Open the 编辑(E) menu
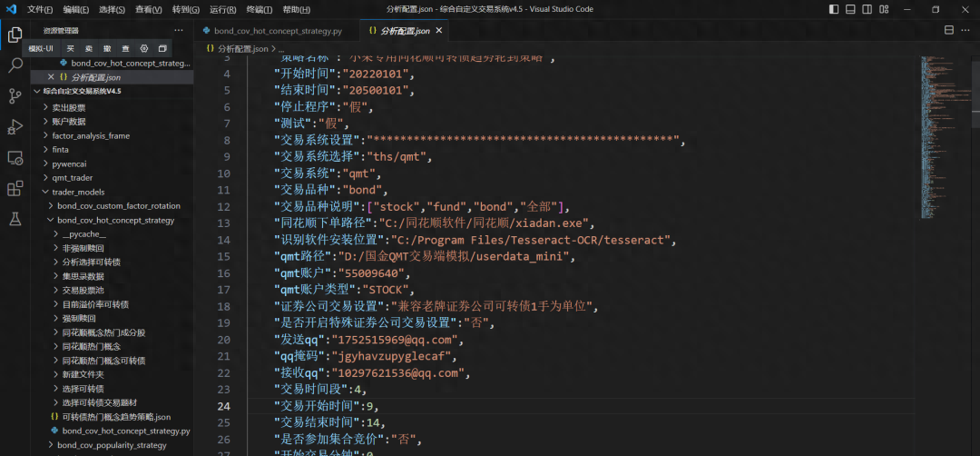 75,9
